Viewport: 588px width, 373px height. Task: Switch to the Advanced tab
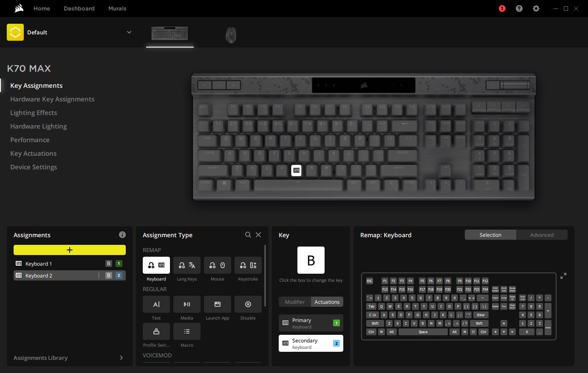[x=542, y=235]
